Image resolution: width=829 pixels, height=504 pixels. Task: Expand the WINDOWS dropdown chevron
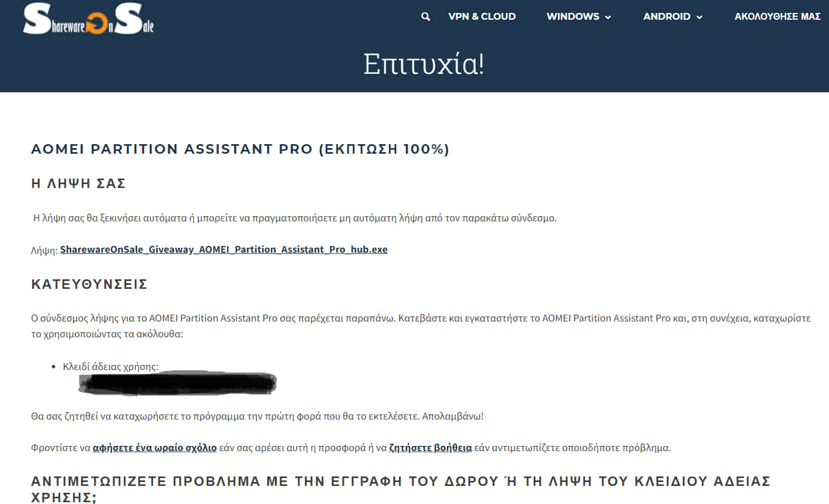pos(608,17)
